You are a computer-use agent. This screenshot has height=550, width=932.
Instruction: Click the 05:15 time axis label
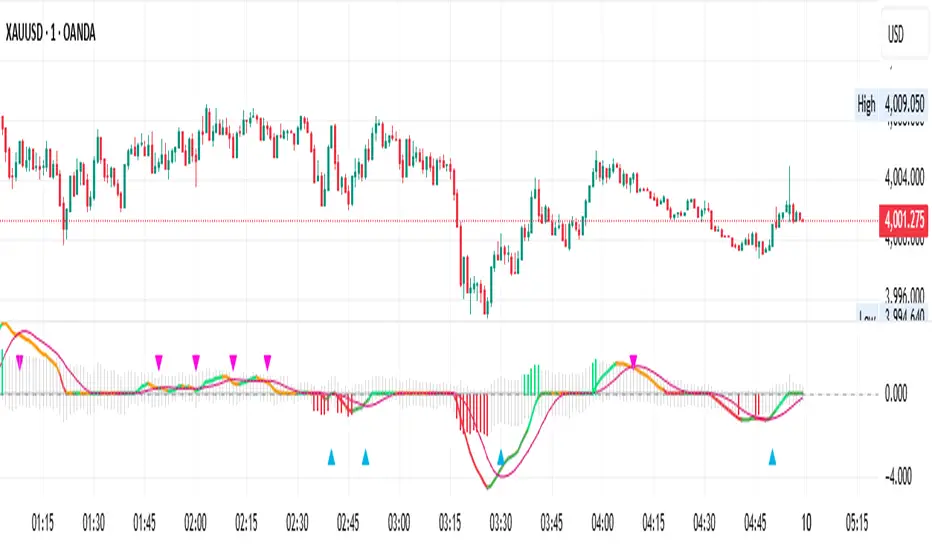[857, 523]
